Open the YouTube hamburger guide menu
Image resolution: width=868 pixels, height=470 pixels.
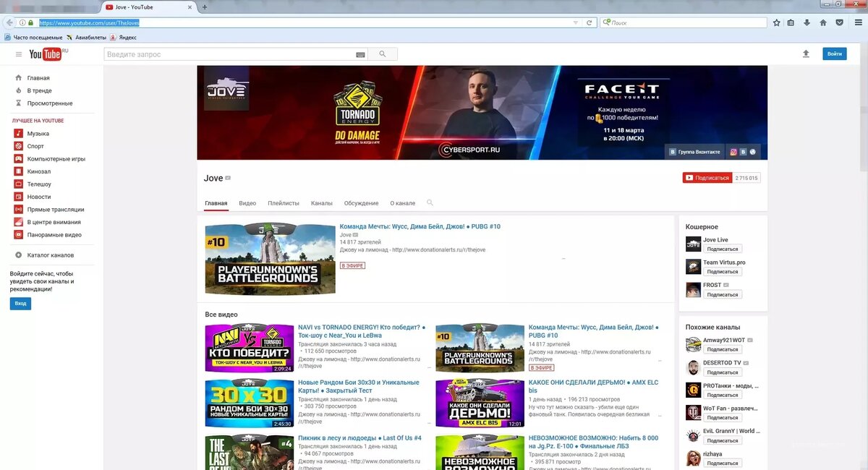tap(19, 54)
